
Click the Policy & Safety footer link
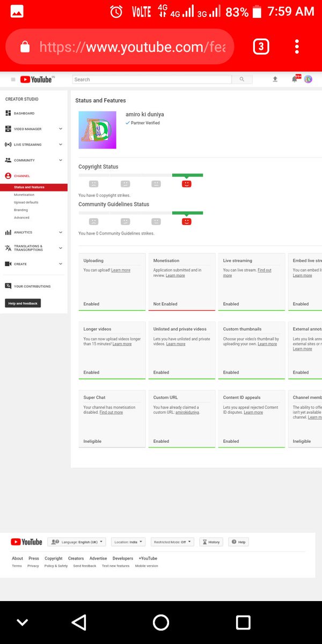(56, 566)
